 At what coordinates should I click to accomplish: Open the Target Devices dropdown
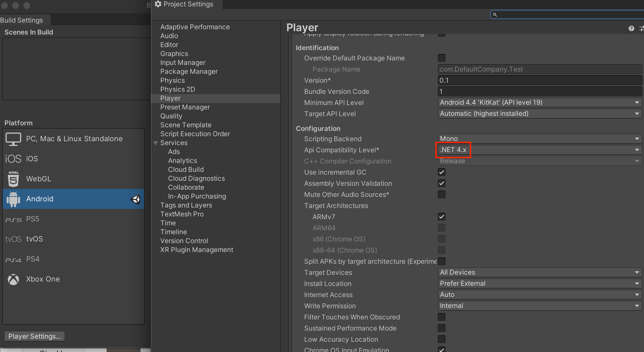[540, 272]
